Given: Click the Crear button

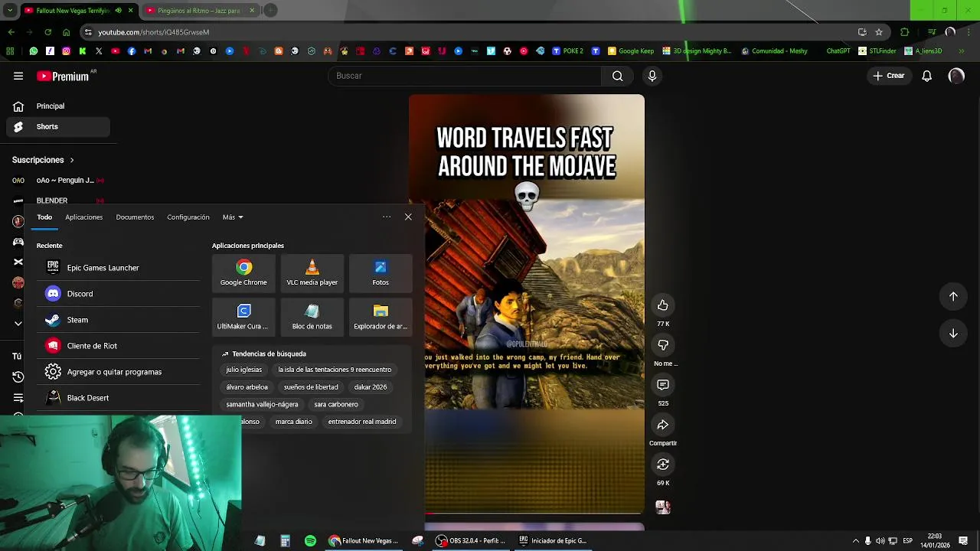Looking at the screenshot, I should 889,76.
